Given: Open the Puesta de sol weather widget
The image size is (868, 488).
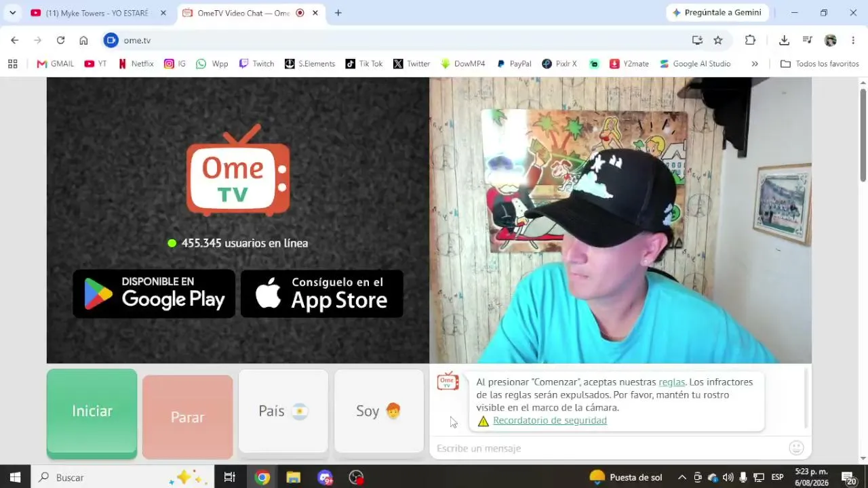Looking at the screenshot, I should pyautogui.click(x=625, y=477).
